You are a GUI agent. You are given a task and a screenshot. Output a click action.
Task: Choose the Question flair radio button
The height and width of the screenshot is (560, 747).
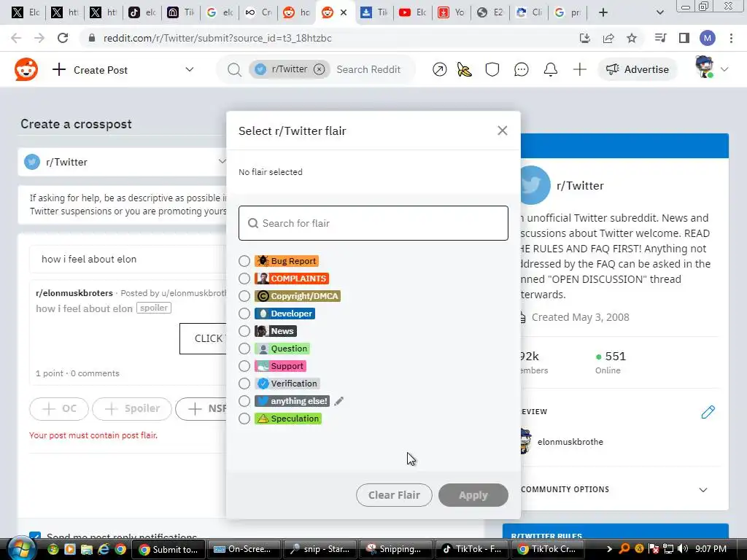pyautogui.click(x=244, y=349)
